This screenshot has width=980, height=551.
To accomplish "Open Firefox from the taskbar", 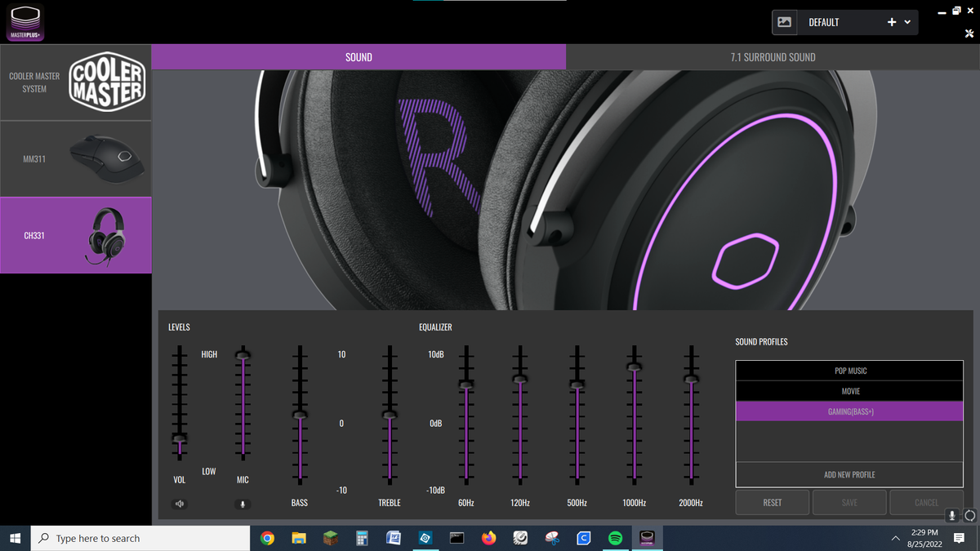I will click(x=488, y=538).
